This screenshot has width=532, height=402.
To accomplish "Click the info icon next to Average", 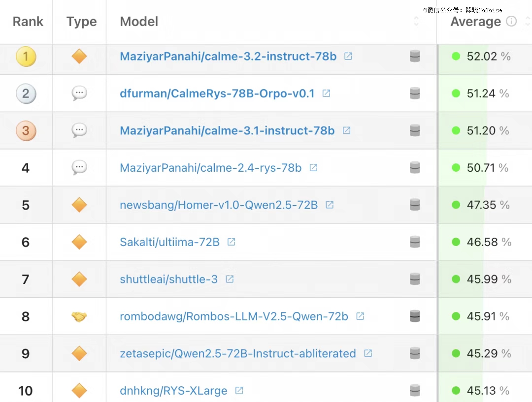I will tap(511, 21).
